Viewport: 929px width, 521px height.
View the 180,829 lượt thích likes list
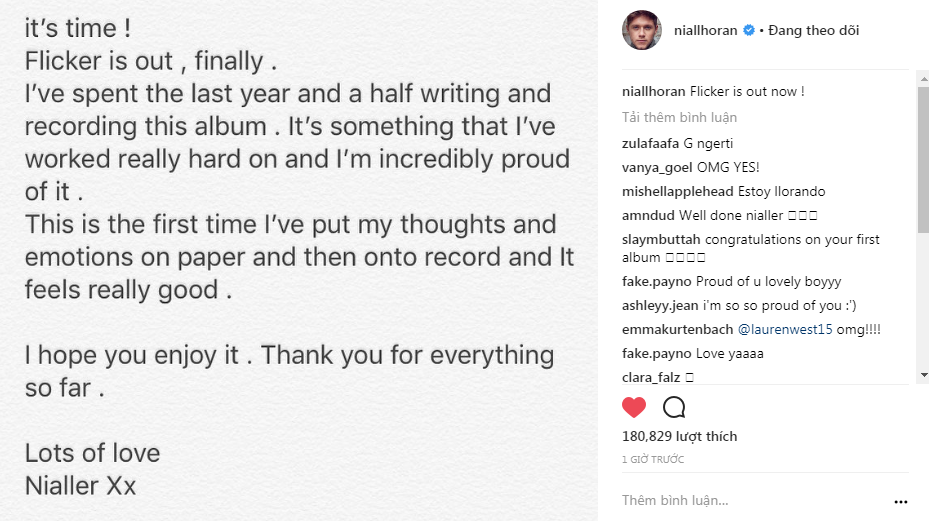[x=680, y=436]
